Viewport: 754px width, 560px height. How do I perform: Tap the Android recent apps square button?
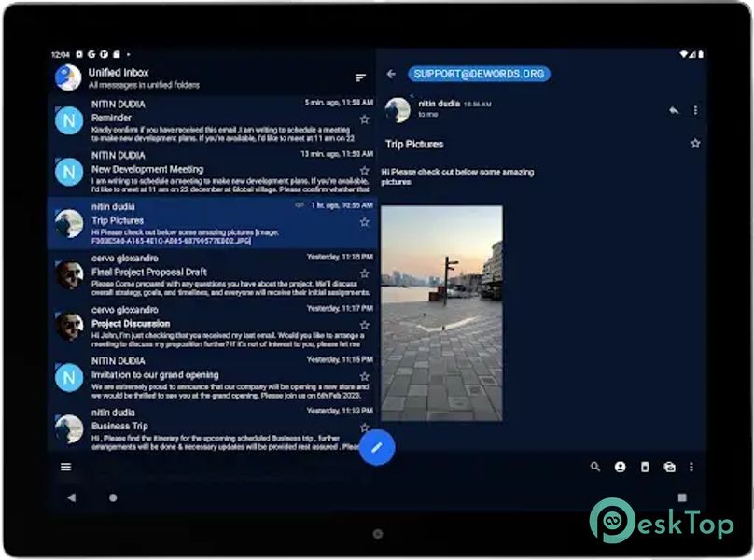(682, 497)
